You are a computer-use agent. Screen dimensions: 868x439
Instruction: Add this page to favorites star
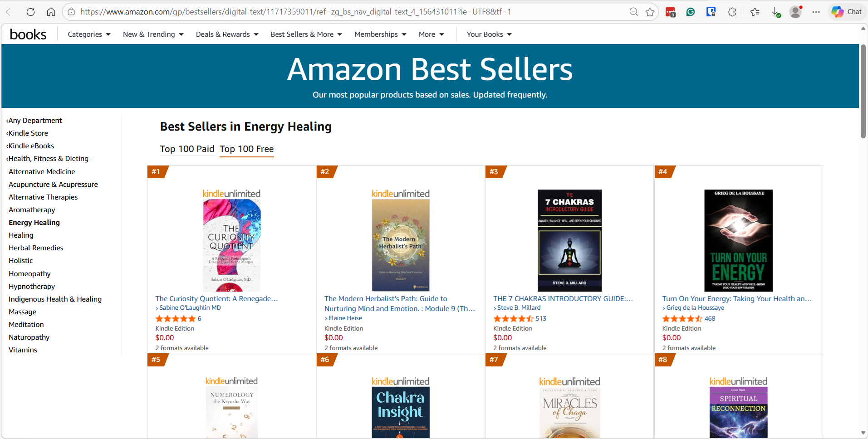tap(650, 12)
